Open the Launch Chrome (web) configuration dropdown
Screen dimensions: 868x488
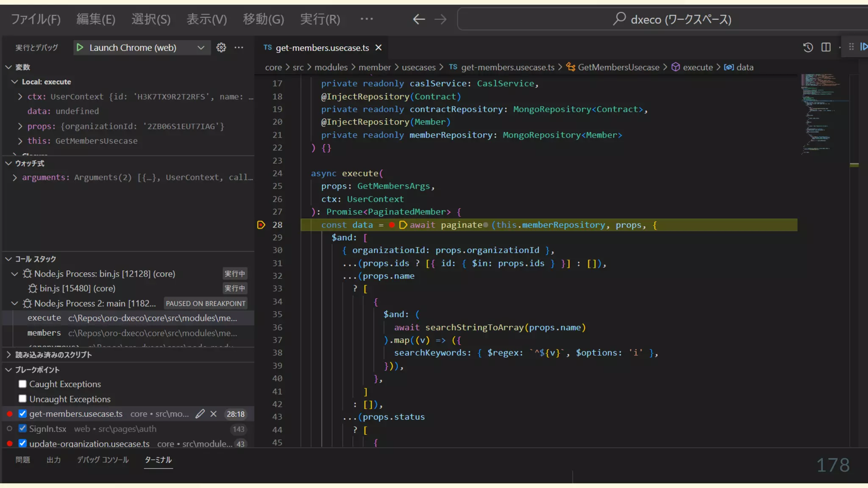click(201, 47)
